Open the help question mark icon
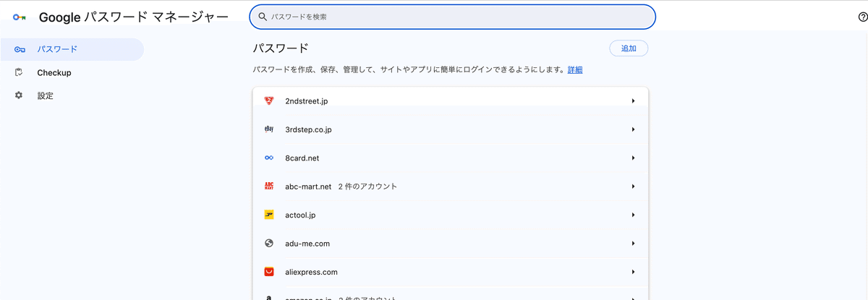868x300 pixels. click(862, 17)
